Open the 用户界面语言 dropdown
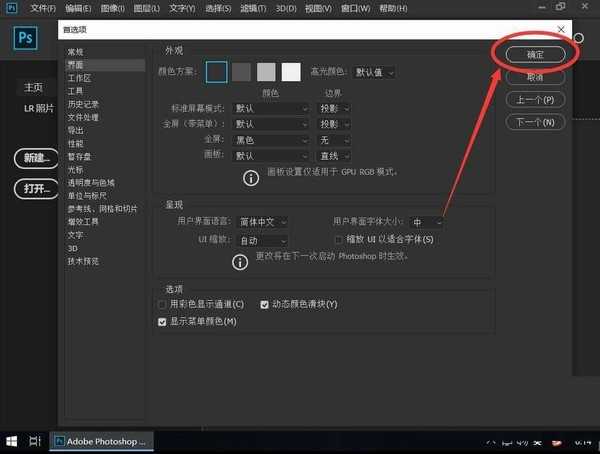 pyautogui.click(x=262, y=222)
